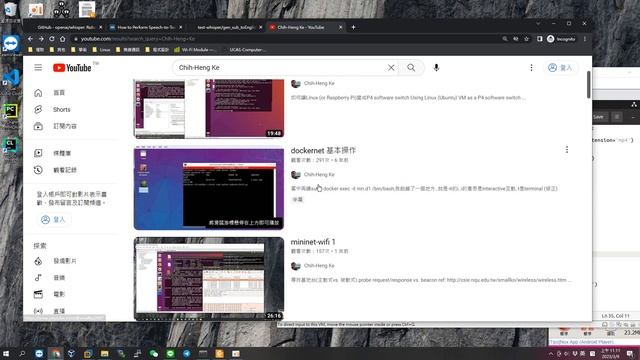Click the subtitles badge under dockernet description

tap(298, 200)
